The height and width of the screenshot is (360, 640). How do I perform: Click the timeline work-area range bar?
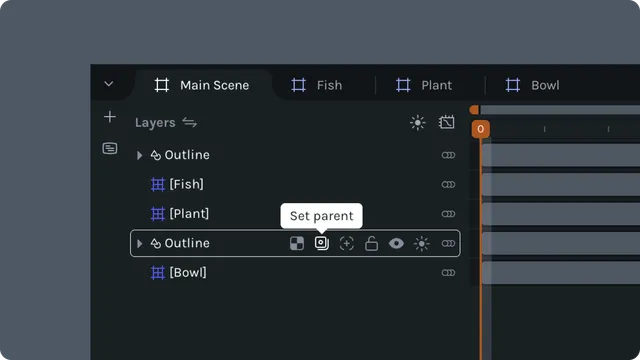click(x=560, y=109)
